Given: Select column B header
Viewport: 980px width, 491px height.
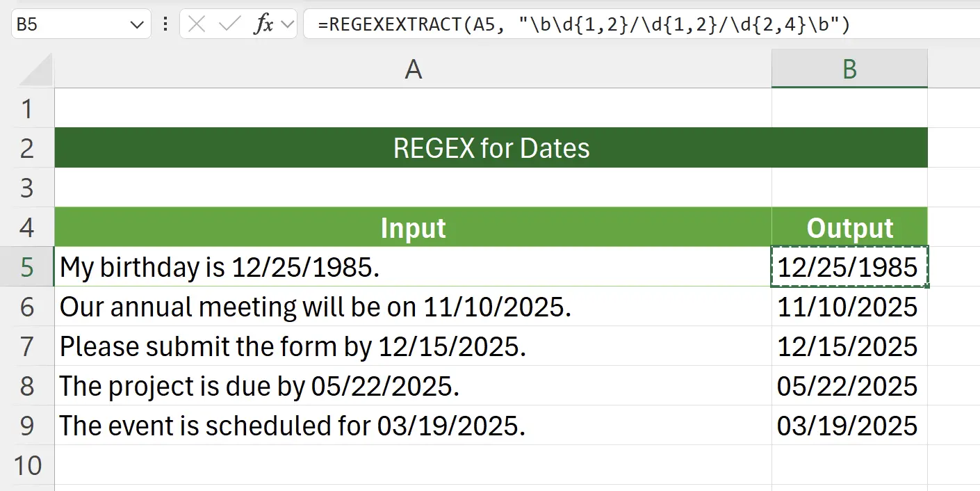Looking at the screenshot, I should tap(849, 69).
